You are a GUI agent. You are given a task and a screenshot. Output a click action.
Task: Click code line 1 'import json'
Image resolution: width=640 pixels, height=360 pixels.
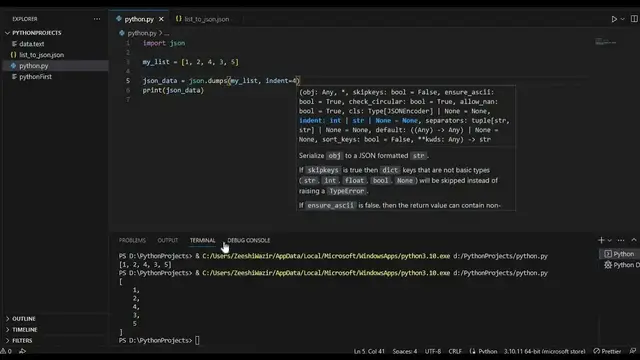click(164, 43)
